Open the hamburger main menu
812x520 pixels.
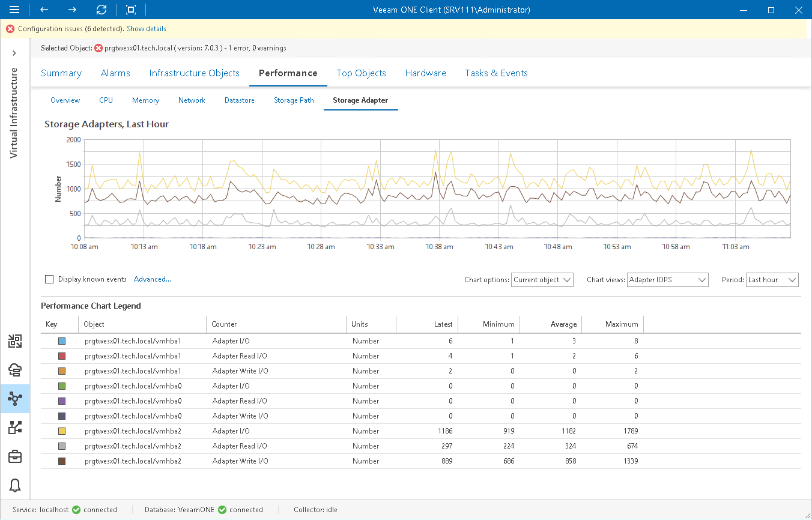[x=14, y=10]
